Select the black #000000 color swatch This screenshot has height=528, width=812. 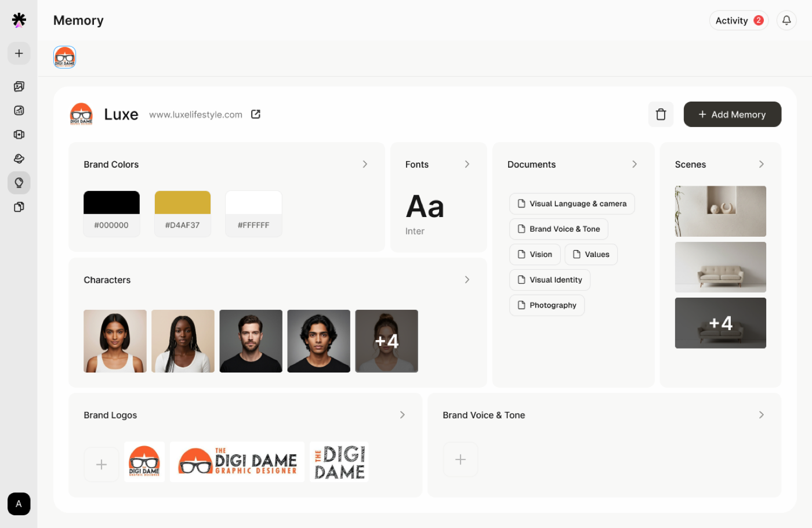tap(111, 214)
